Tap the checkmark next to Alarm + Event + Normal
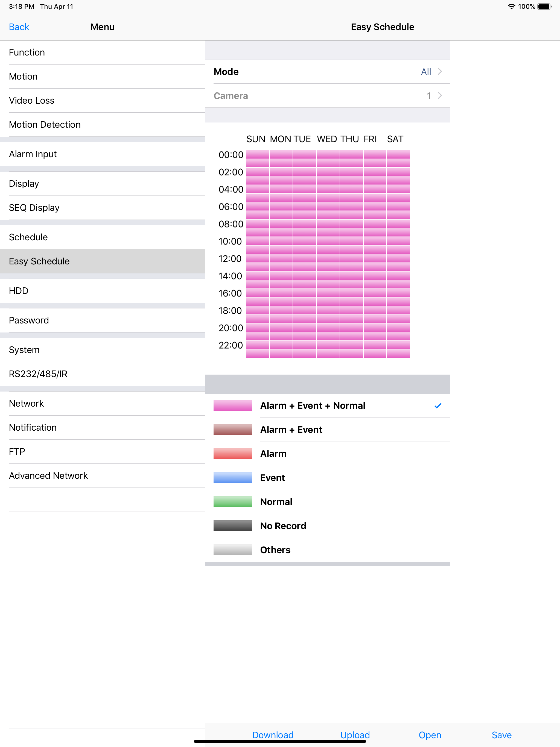Image resolution: width=560 pixels, height=747 pixels. coord(438,405)
